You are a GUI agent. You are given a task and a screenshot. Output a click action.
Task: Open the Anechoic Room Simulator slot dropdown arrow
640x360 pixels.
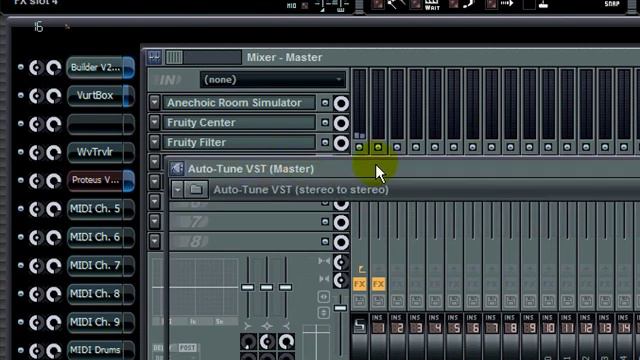point(154,103)
